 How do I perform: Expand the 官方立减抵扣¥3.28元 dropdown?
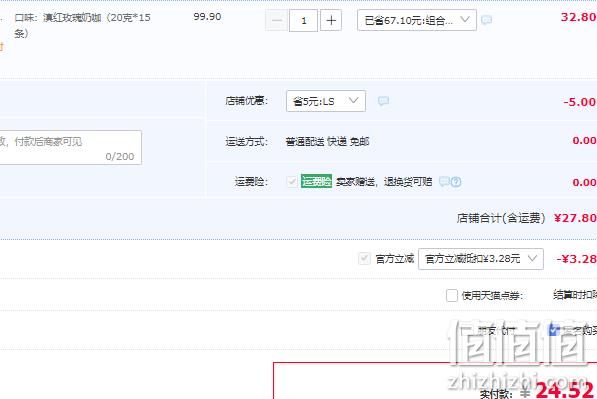[480, 259]
